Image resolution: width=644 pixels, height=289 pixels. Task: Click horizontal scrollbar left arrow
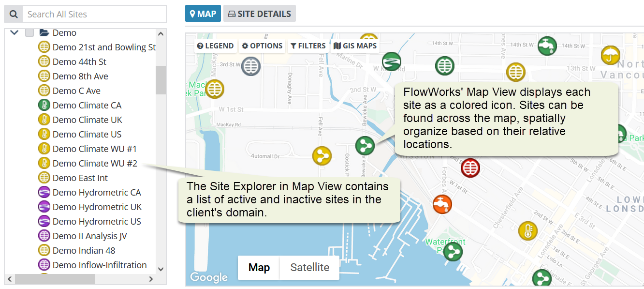coord(10,279)
